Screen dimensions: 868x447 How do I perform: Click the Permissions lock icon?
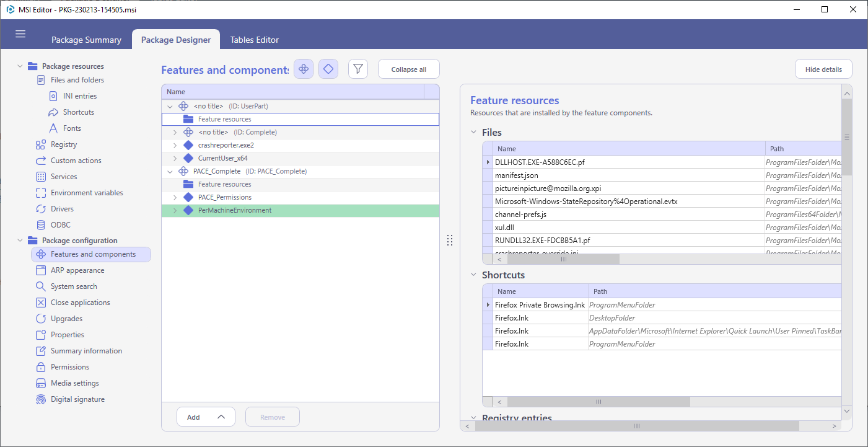(41, 367)
